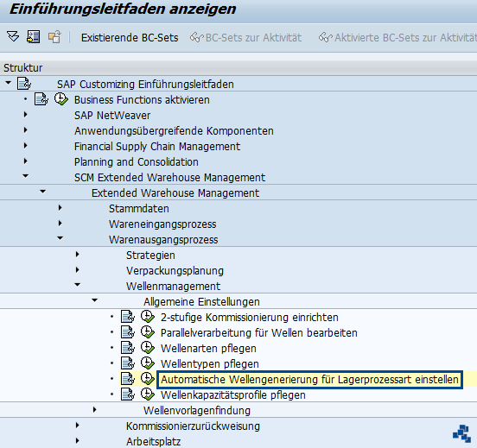Image resolution: width=477 pixels, height=448 pixels.
Task: Select 'Business Functions aktivieren' text
Action: point(142,99)
